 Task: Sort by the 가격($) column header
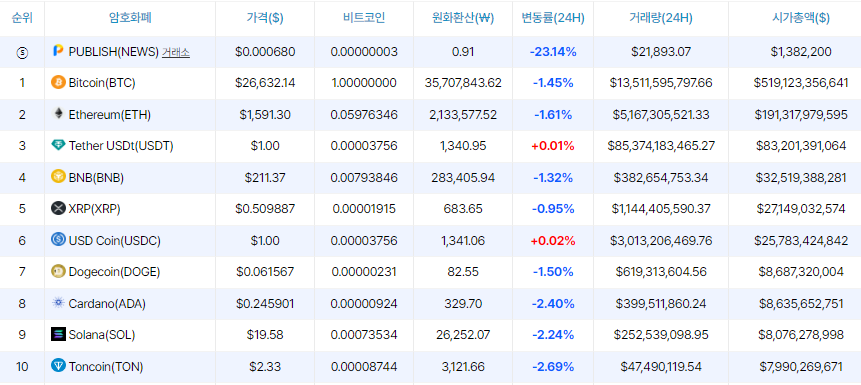pos(265,18)
